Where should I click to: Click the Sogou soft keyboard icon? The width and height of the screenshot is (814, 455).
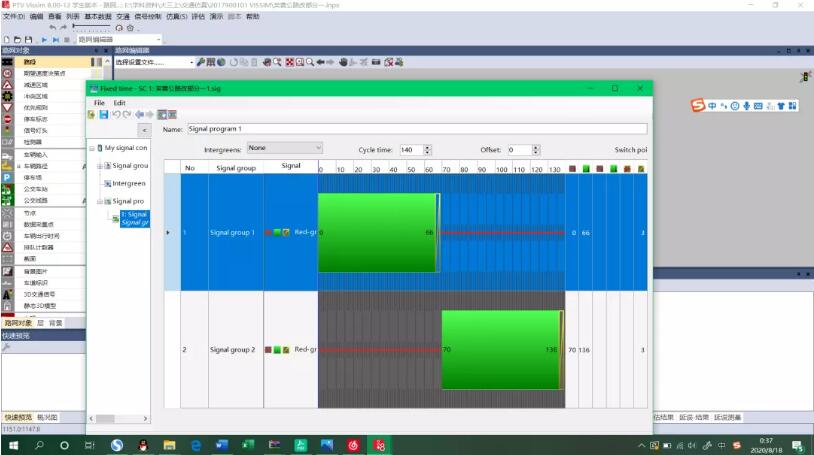pos(758,106)
